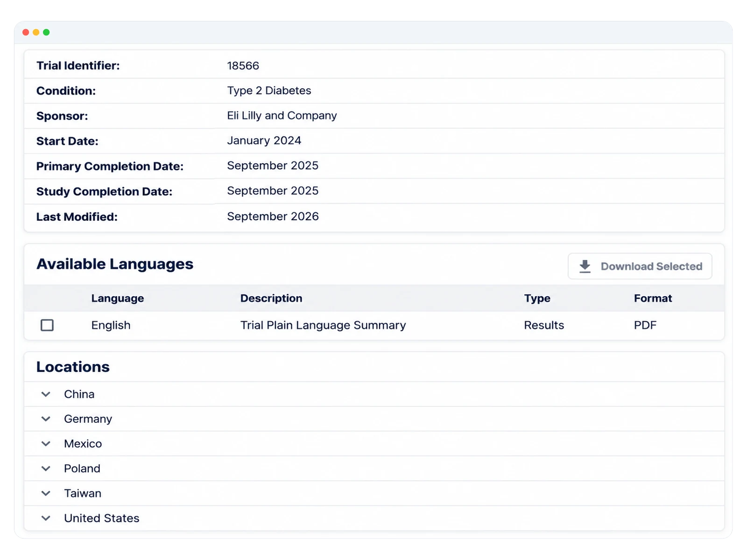This screenshot has height=560, width=747.
Task: Expand the Taiwan location chevron
Action: click(46, 493)
